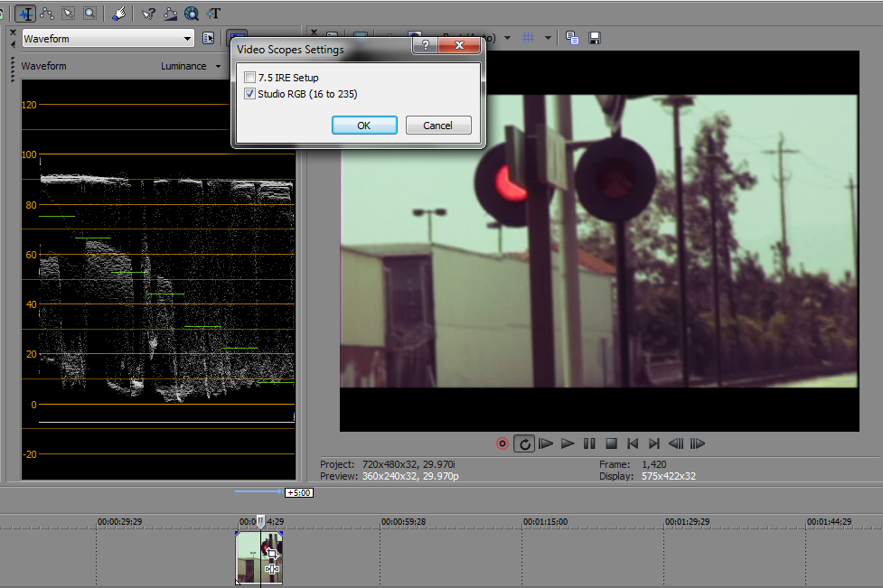Select the Text tool icon in top toolbar
This screenshot has height=588, width=883.
pyautogui.click(x=213, y=14)
